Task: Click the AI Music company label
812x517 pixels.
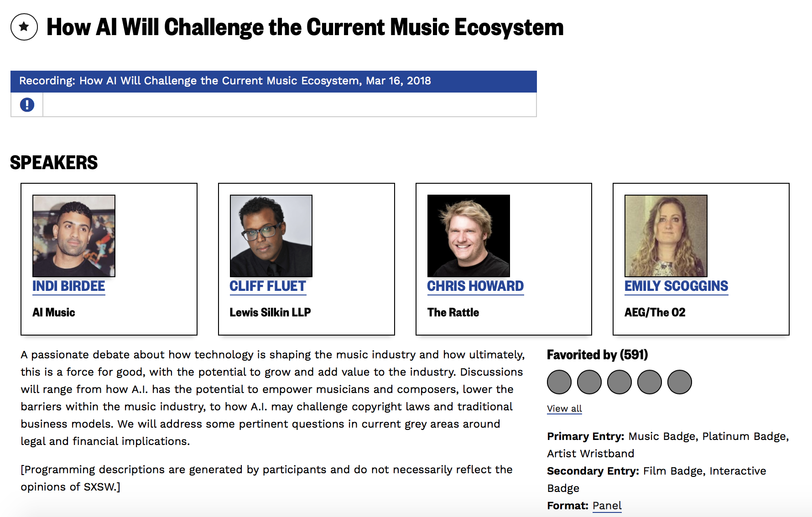Action: pos(54,313)
